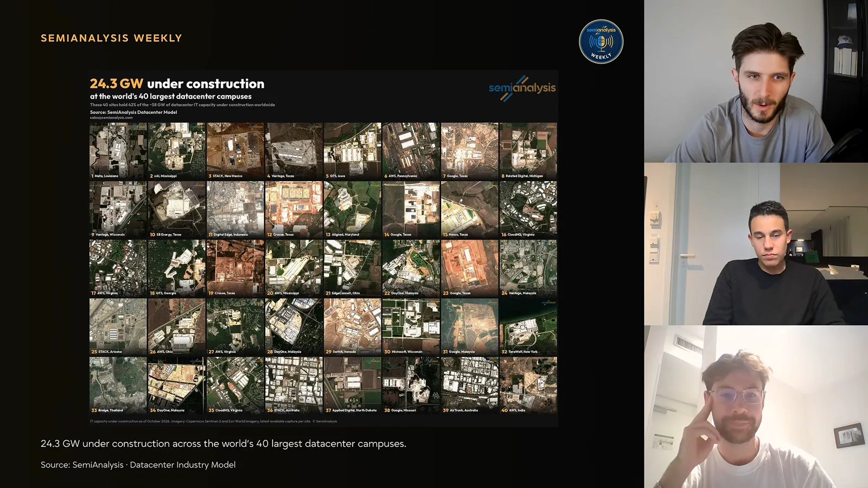Click the "Source: SemiAnalysis · Datacenter Industry Model" caption
Screen dimensions: 868x488
pos(138,465)
